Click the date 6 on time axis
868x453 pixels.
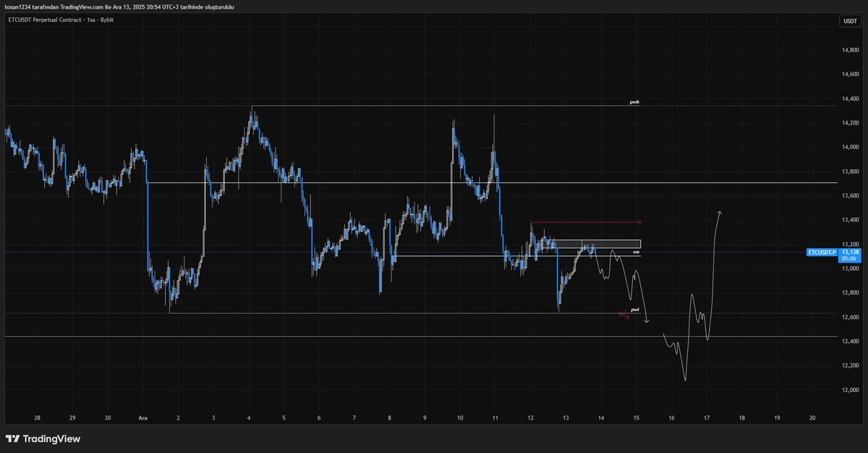(x=319, y=418)
